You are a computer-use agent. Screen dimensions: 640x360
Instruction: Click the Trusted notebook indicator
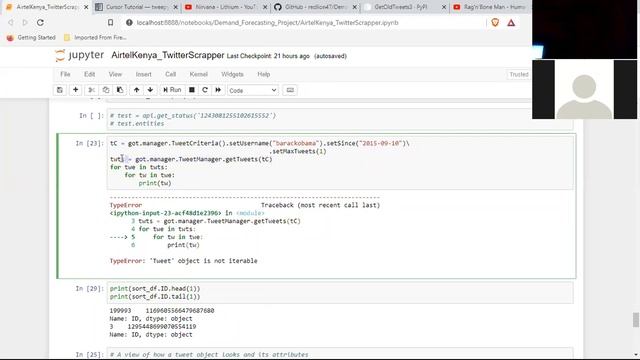519,74
